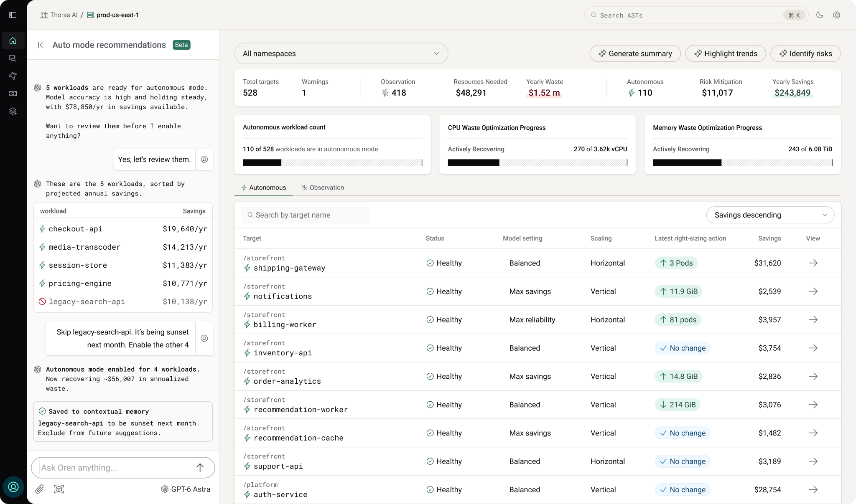Click the CPU Waste Optimization progress bar
Image resolution: width=856 pixels, height=504 pixels.
click(x=538, y=162)
